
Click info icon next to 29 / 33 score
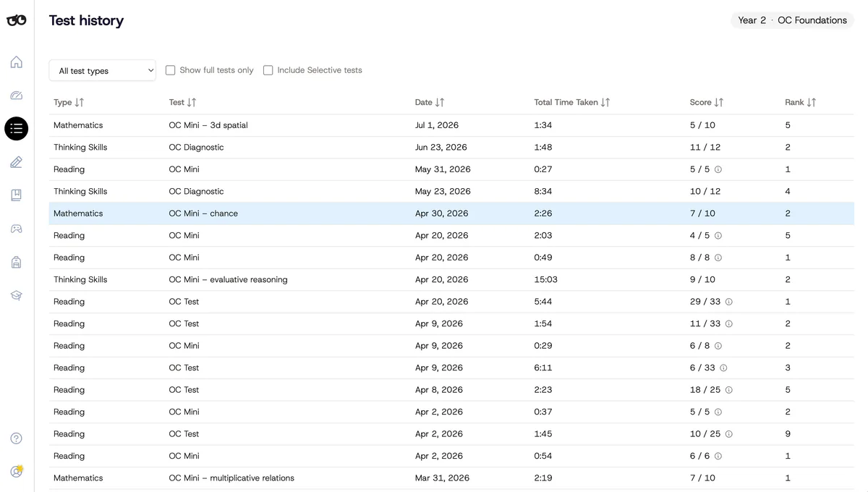point(728,302)
